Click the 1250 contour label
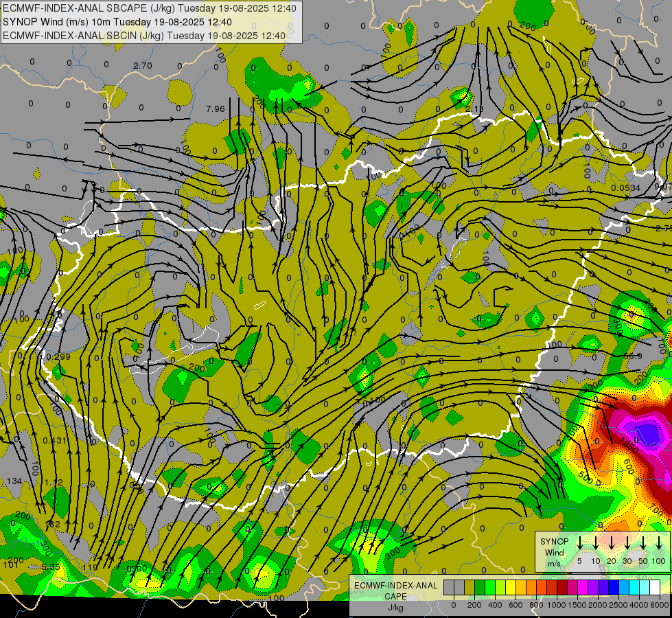Viewport: 672px width, 618px height. tap(629, 446)
